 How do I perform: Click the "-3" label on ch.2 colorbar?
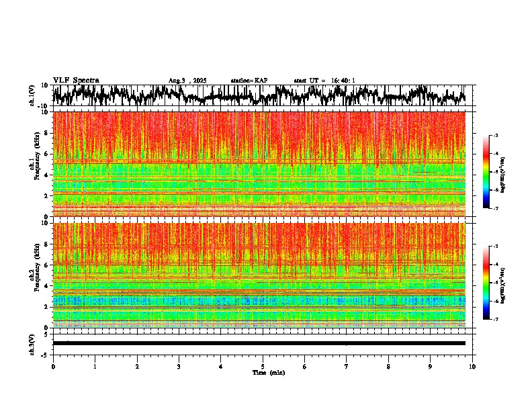coord(496,246)
